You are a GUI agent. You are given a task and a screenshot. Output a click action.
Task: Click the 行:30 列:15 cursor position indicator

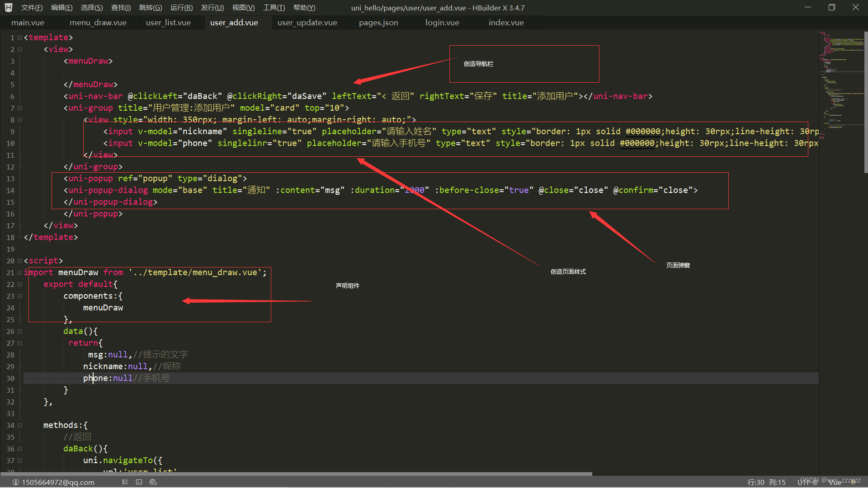tap(766, 482)
